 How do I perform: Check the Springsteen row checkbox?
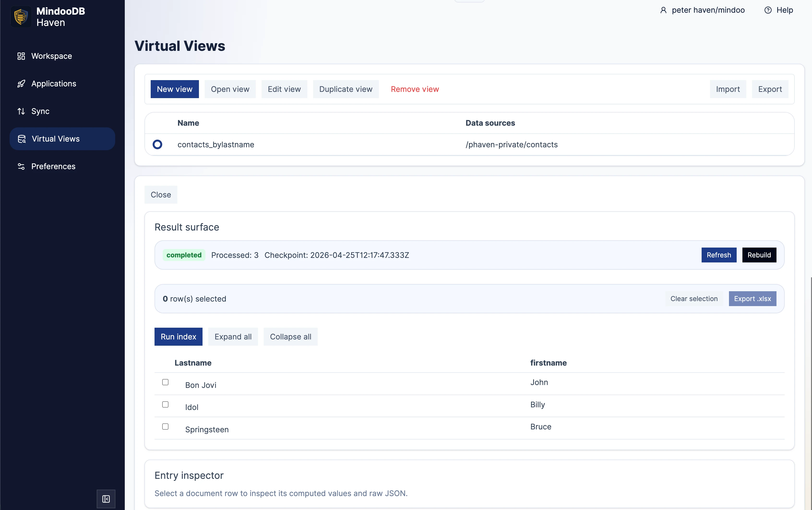165,427
